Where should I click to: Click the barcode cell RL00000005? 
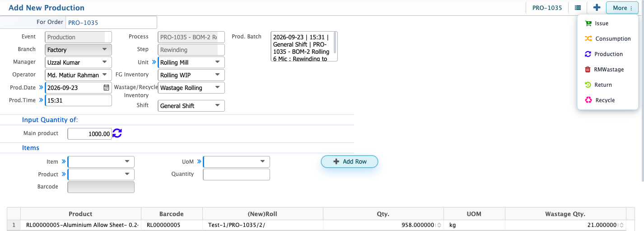pos(172,225)
